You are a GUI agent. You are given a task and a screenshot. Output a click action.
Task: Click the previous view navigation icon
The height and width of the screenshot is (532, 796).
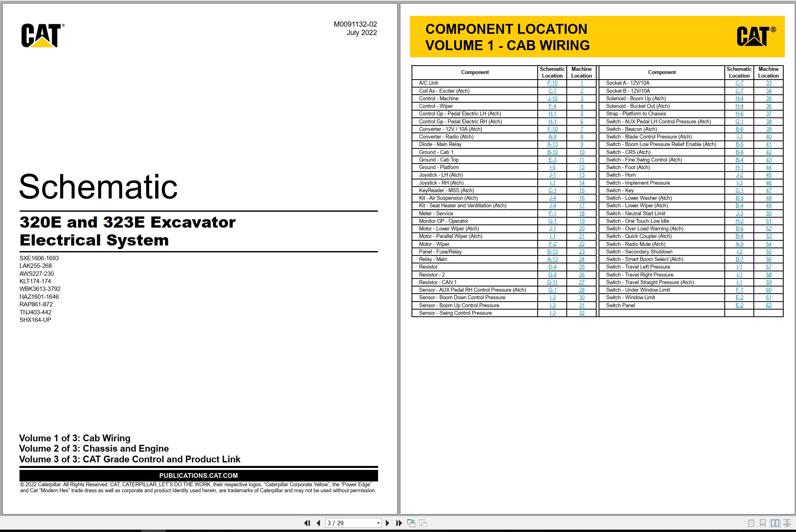click(411, 523)
